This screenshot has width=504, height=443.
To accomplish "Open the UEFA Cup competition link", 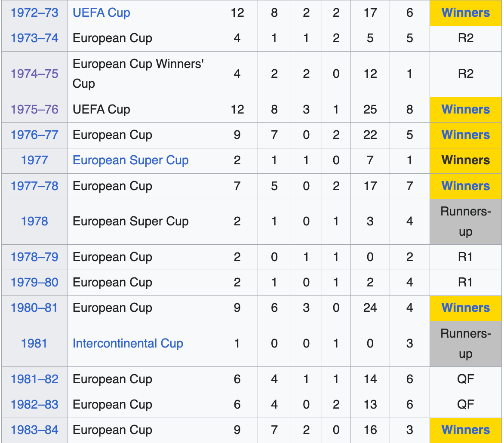I will tap(101, 13).
